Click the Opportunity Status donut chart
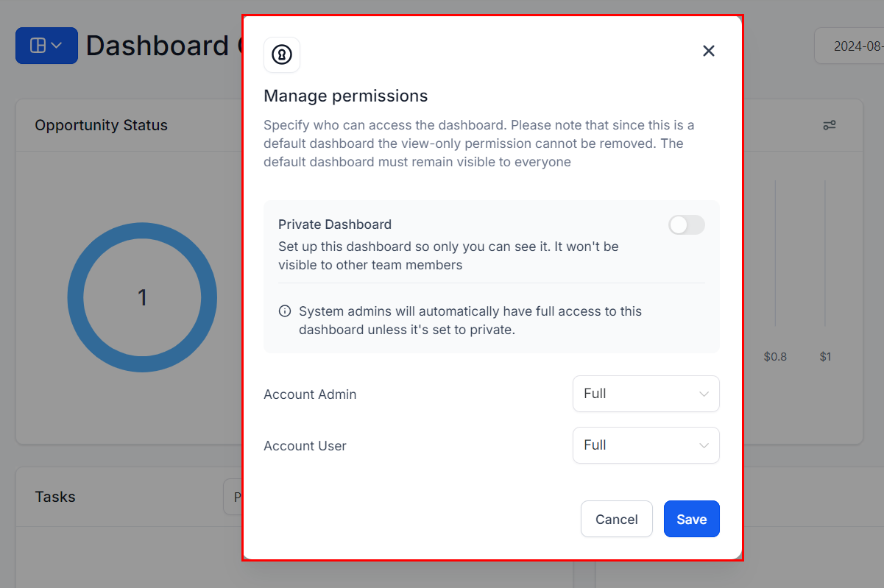The height and width of the screenshot is (588, 884). pos(142,297)
